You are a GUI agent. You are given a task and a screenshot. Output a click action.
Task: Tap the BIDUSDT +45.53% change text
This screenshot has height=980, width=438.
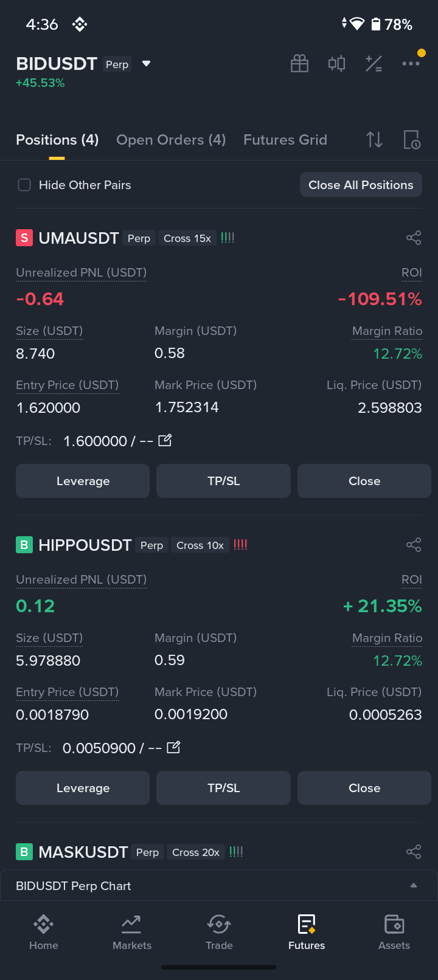pos(40,83)
